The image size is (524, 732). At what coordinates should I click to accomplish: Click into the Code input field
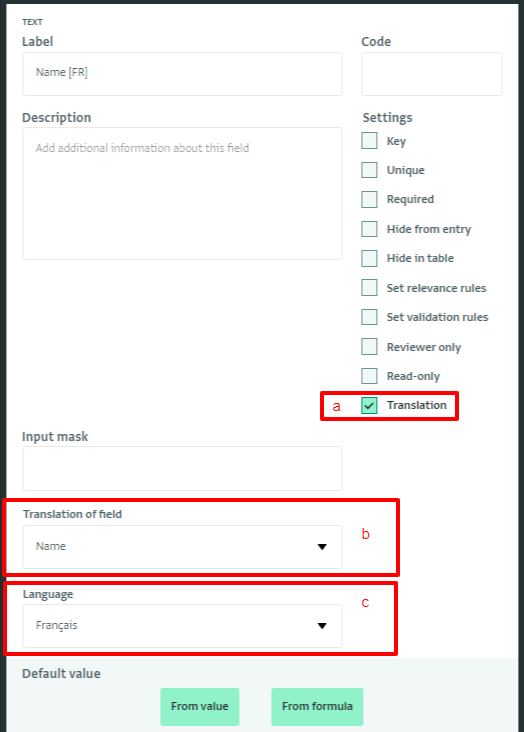click(432, 74)
